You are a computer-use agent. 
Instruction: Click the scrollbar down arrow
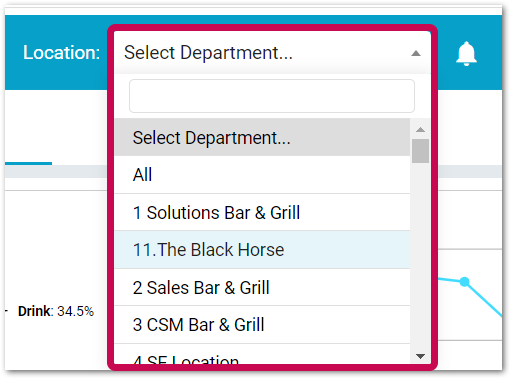(420, 356)
